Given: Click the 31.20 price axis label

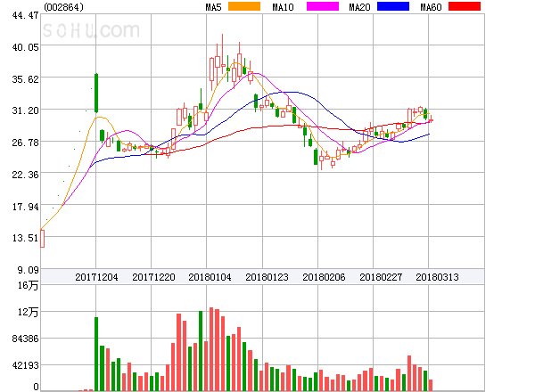Looking at the screenshot, I should coord(25,110).
